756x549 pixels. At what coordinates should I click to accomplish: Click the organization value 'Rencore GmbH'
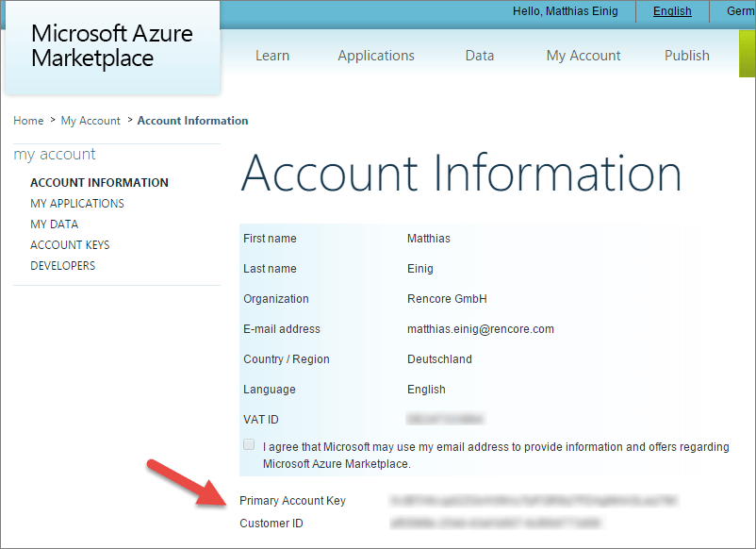point(447,299)
